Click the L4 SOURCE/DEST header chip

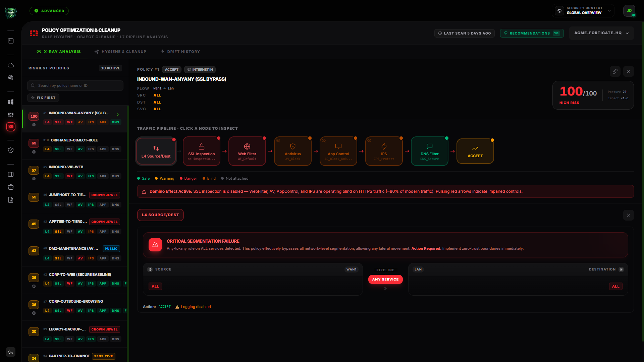(160, 215)
